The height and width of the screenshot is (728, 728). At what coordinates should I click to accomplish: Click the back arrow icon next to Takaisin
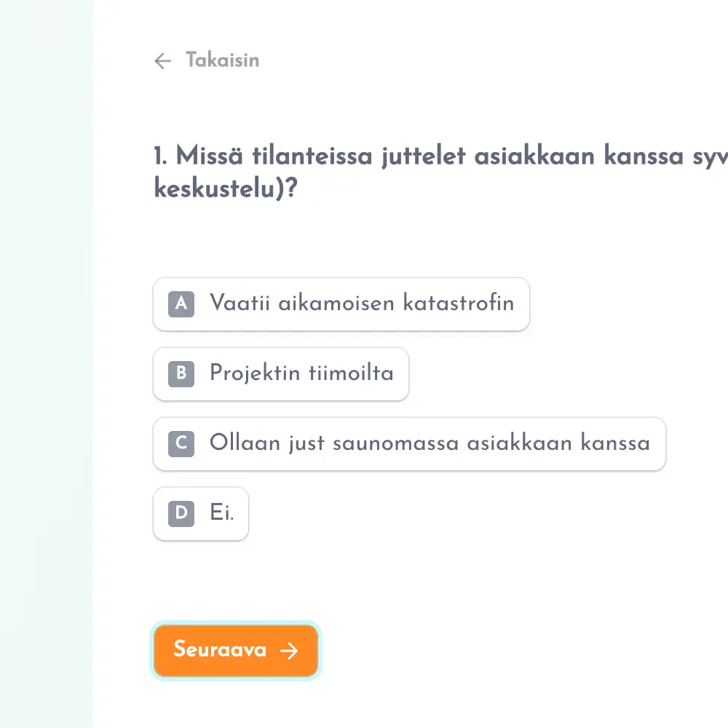tap(162, 61)
